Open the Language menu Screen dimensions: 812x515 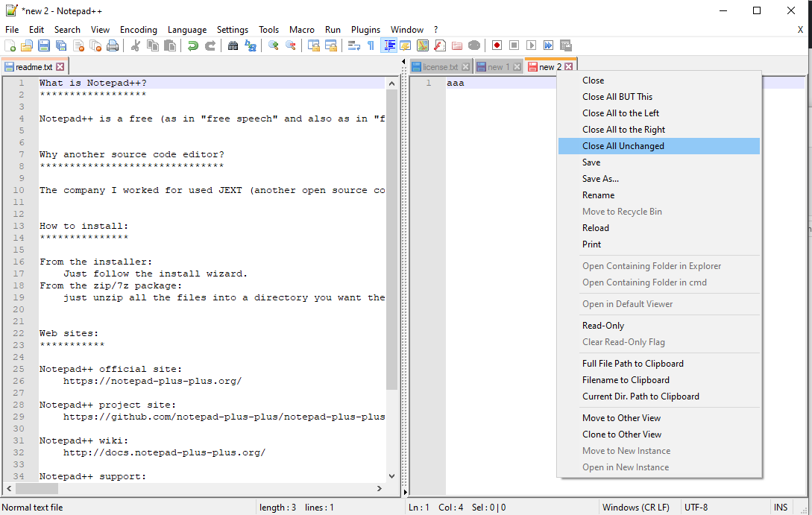pyautogui.click(x=187, y=30)
